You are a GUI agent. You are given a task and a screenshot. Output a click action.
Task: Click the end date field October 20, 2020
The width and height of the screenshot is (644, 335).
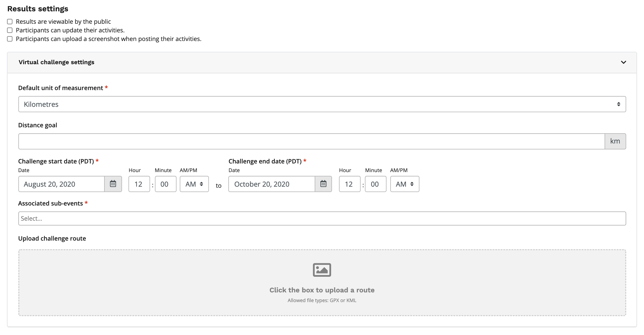click(272, 184)
